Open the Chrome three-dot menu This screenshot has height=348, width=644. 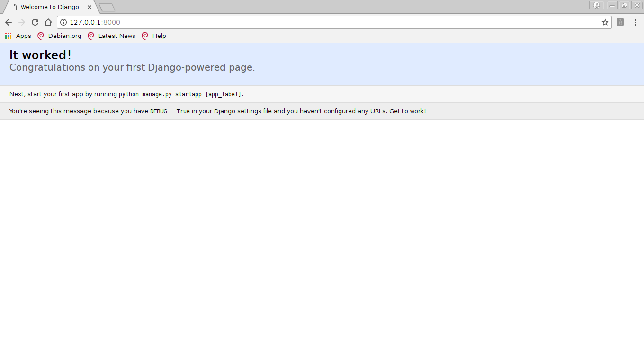coord(635,22)
